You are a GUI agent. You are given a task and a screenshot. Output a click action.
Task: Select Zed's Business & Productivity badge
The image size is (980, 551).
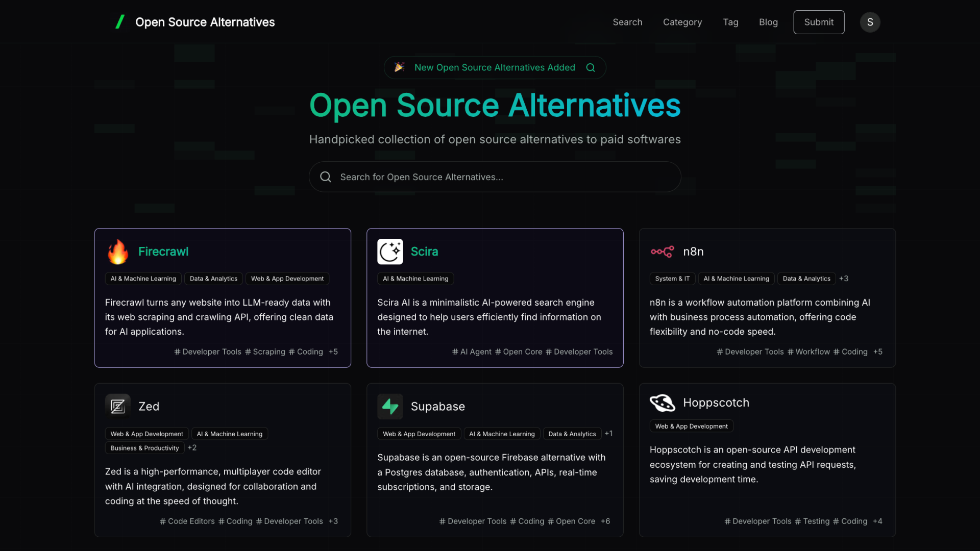pyautogui.click(x=144, y=448)
